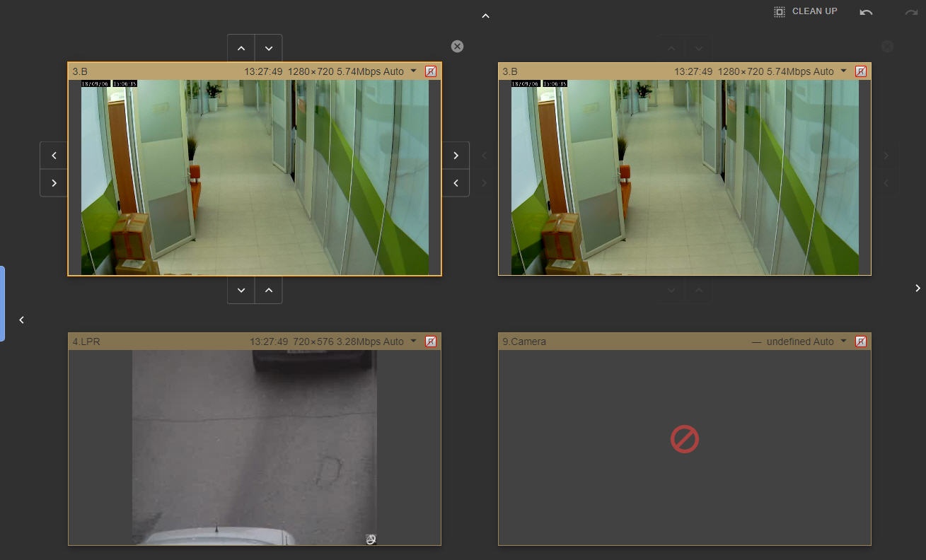Click the left-pointing arrow right of the selected 3.B cell
This screenshot has height=560, width=926.
456,183
